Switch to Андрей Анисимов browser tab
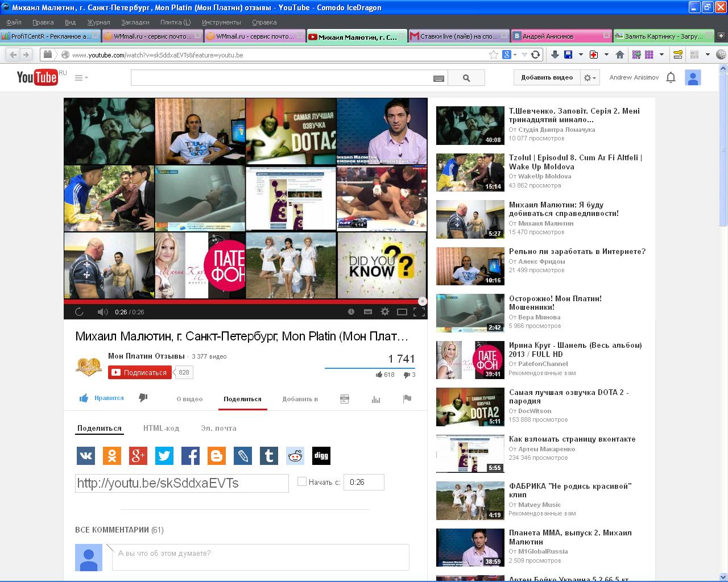 click(x=561, y=36)
